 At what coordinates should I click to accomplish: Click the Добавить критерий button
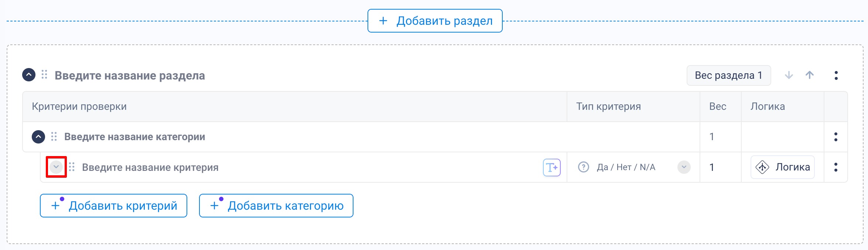coord(113,206)
